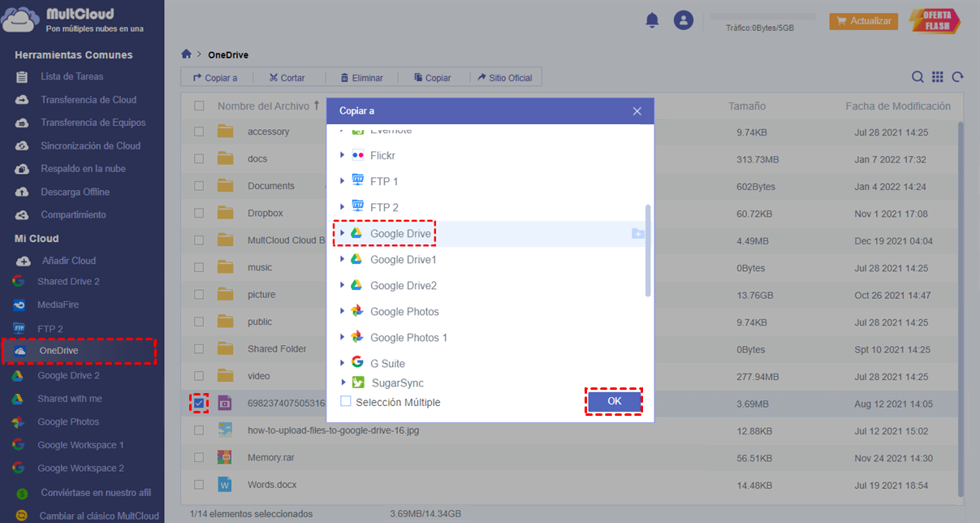Expand the FTP 1 tree arrow
The image size is (980, 523).
coord(343,181)
